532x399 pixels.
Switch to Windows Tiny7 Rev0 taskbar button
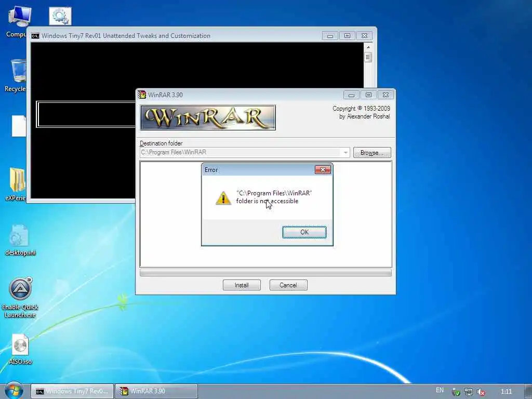(x=72, y=391)
